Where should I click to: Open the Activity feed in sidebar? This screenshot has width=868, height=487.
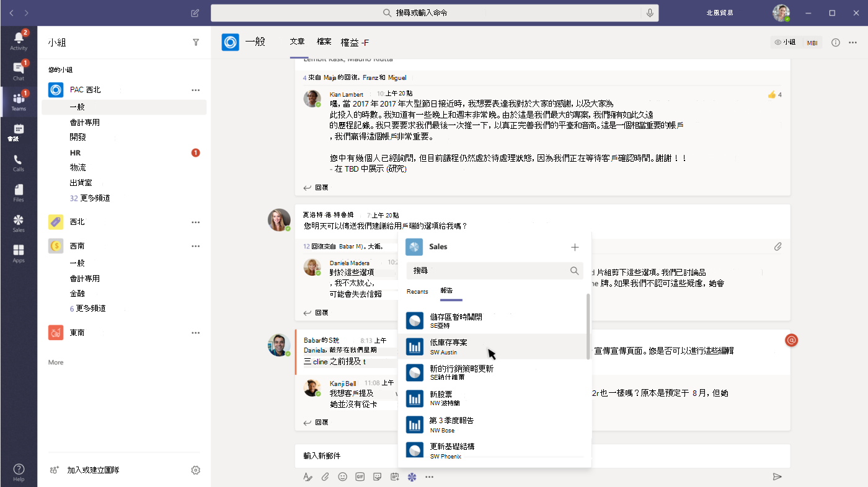point(19,40)
